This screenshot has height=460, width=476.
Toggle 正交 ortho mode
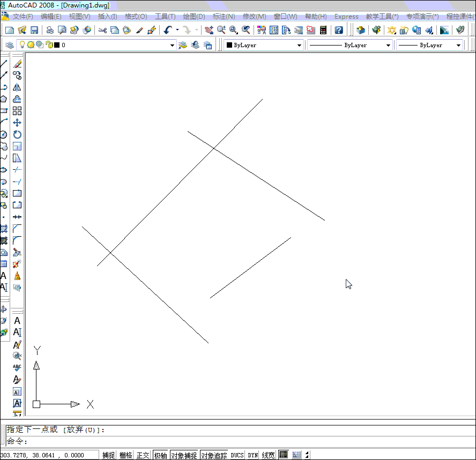click(143, 455)
